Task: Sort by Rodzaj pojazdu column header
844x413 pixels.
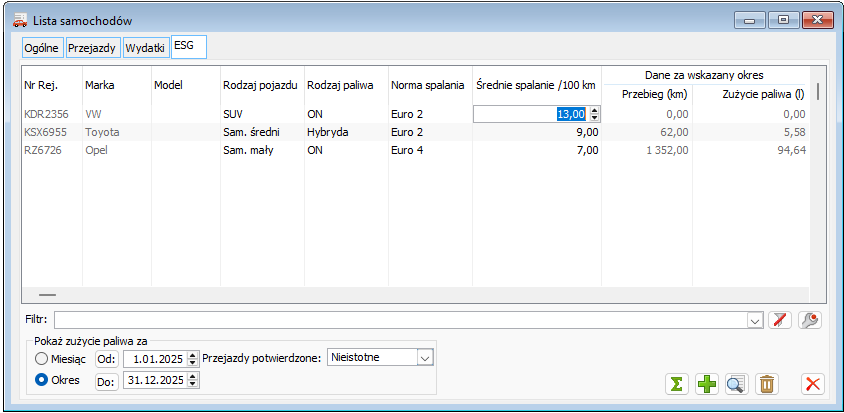Action: [x=262, y=85]
